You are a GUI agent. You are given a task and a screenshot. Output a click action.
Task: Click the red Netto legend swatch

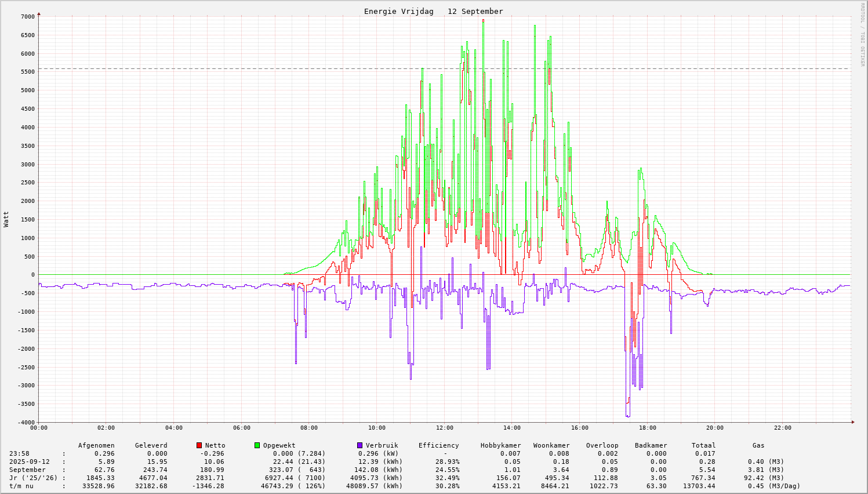click(199, 445)
